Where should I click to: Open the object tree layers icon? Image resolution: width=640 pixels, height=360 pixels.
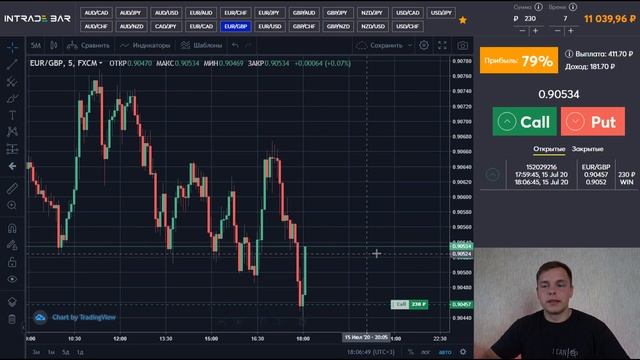click(12, 302)
